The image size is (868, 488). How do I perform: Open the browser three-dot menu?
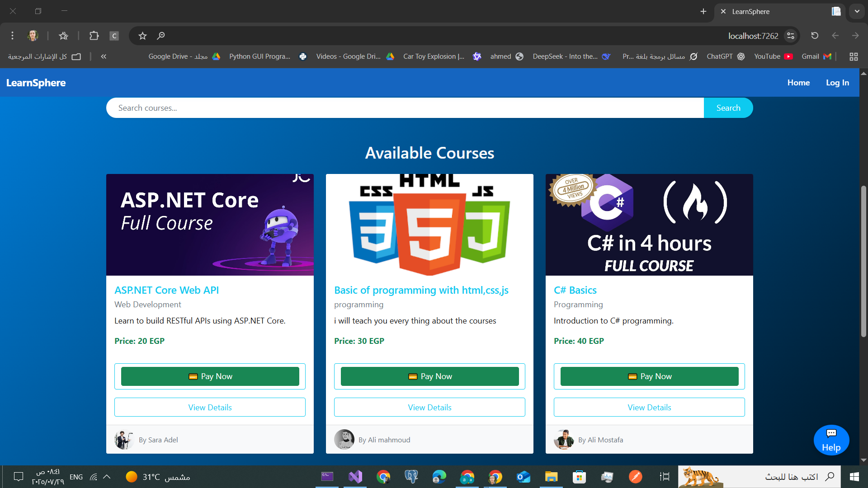12,36
